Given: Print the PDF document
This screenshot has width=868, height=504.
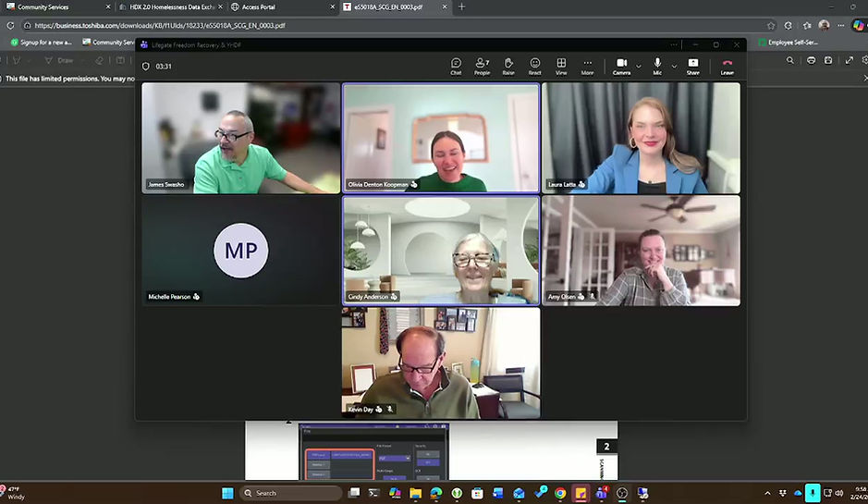Looking at the screenshot, I should click(811, 60).
